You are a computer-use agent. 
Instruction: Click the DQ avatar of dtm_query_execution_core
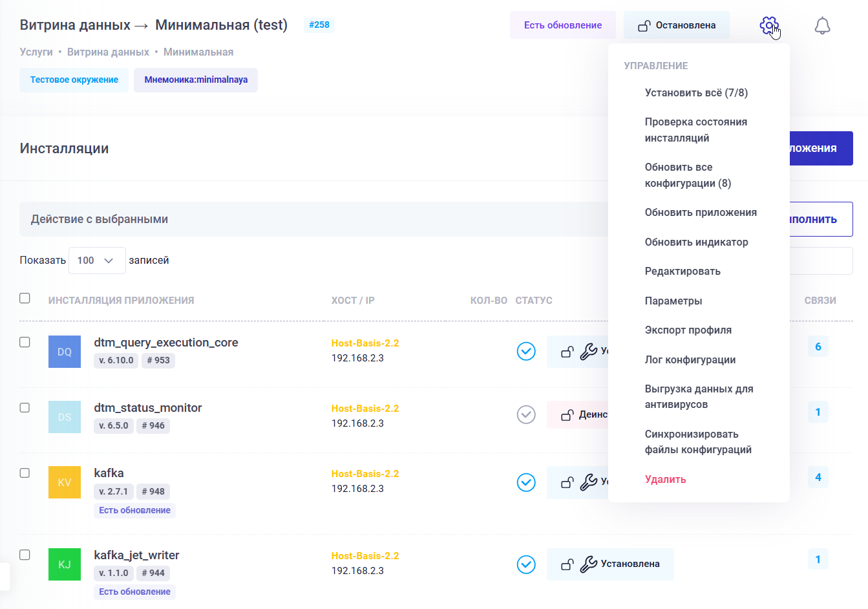click(65, 351)
